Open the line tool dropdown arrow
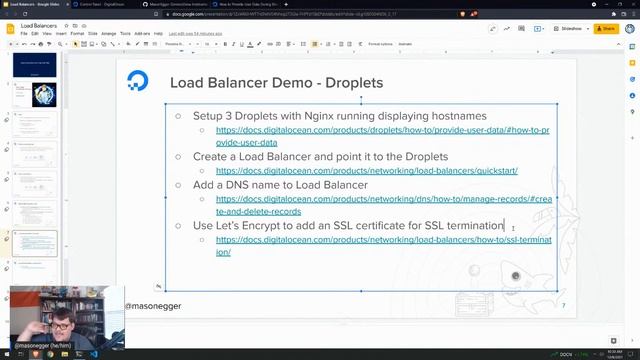The height and width of the screenshot is (360, 640). coord(118,44)
